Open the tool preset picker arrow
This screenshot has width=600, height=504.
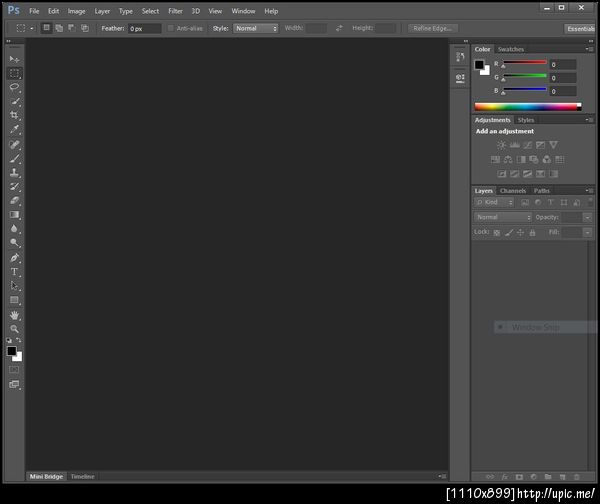click(32, 28)
